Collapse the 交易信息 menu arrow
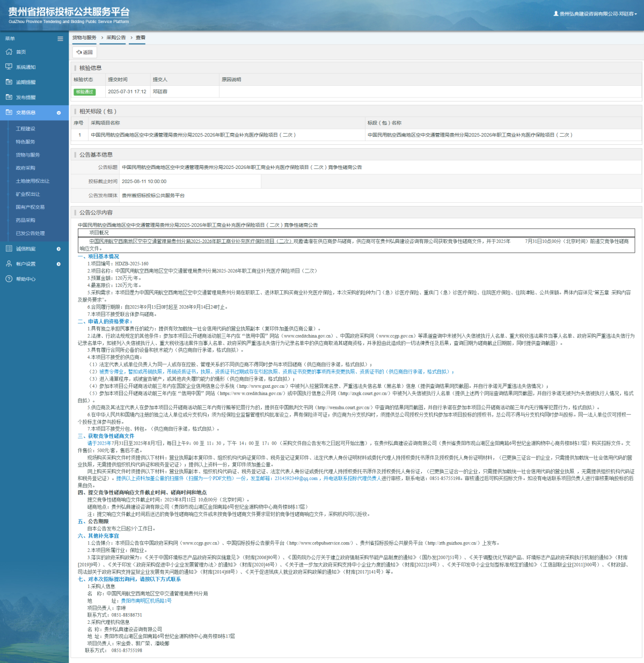 [58, 113]
